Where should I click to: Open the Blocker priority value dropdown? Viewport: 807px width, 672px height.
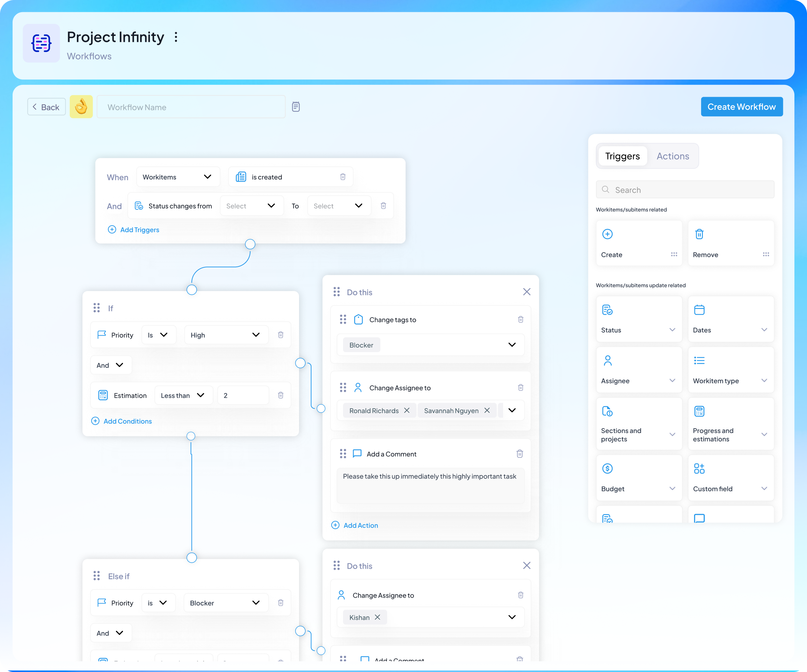pos(226,602)
